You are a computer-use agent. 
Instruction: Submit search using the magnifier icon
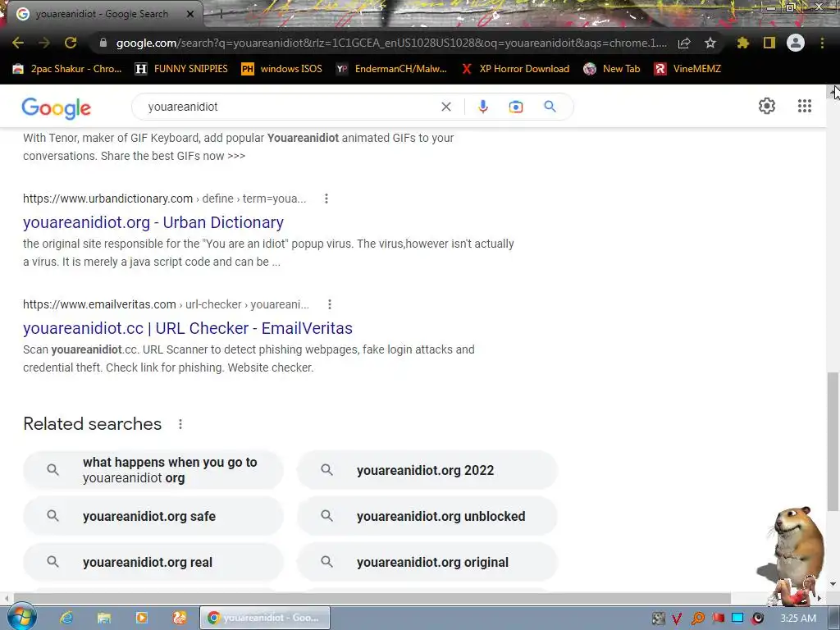tap(550, 107)
